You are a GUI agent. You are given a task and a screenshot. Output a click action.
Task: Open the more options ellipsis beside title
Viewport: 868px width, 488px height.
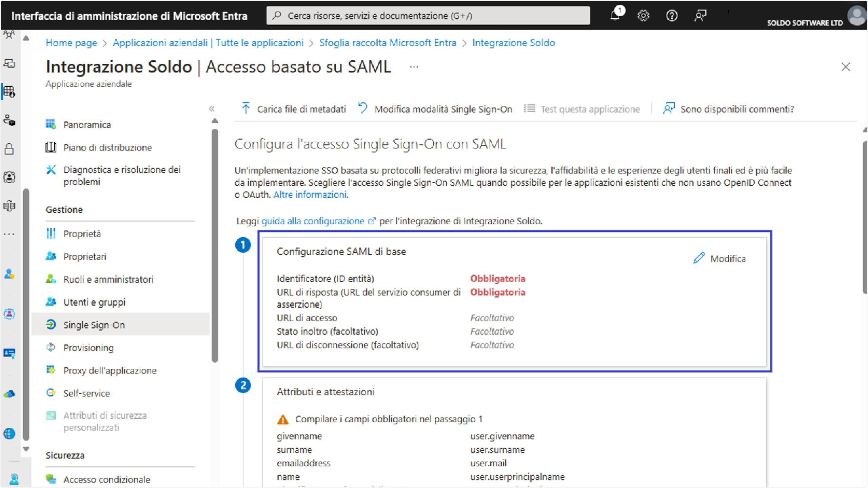pos(414,67)
